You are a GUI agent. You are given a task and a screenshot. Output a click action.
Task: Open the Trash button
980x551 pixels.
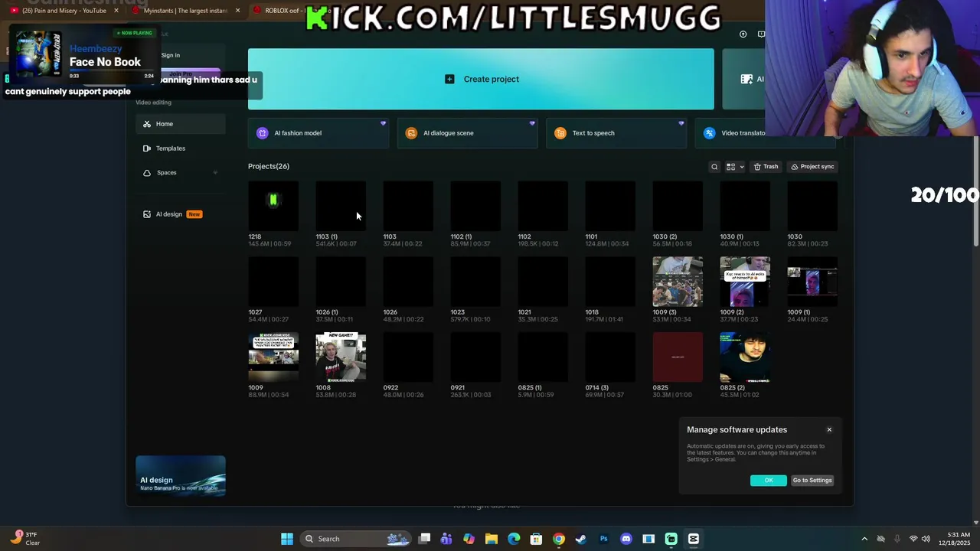click(766, 167)
